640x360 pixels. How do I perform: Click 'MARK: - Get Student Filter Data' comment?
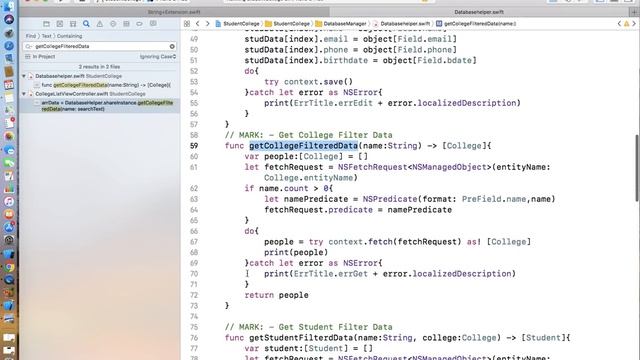point(308,327)
